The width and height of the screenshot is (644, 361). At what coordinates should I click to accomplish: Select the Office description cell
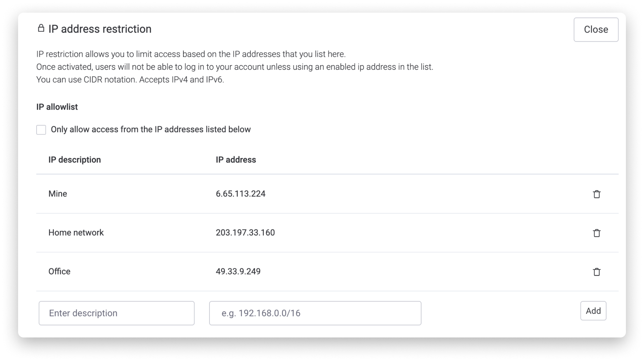pos(59,271)
